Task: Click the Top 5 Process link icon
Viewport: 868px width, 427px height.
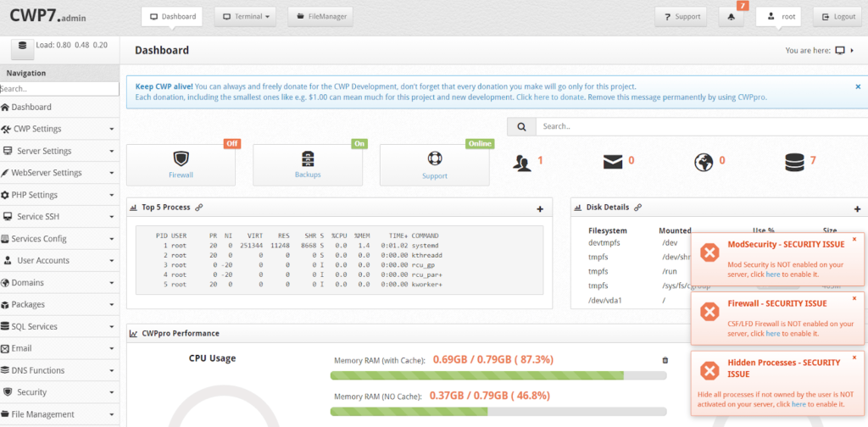Action: (198, 208)
